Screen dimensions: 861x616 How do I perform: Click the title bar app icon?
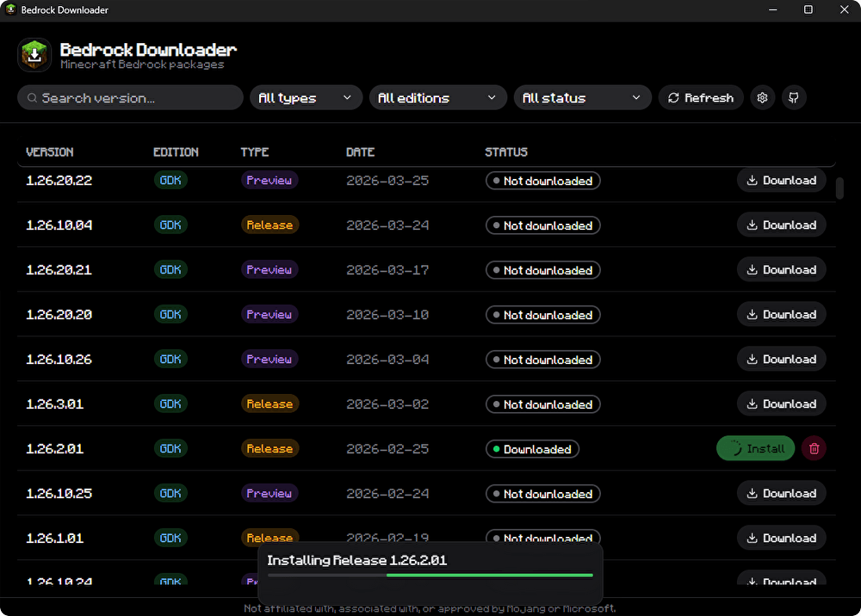coord(10,9)
